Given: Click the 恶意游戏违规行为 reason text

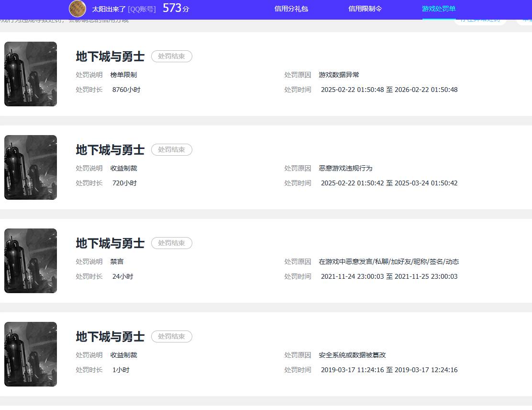Looking at the screenshot, I should coord(346,168).
